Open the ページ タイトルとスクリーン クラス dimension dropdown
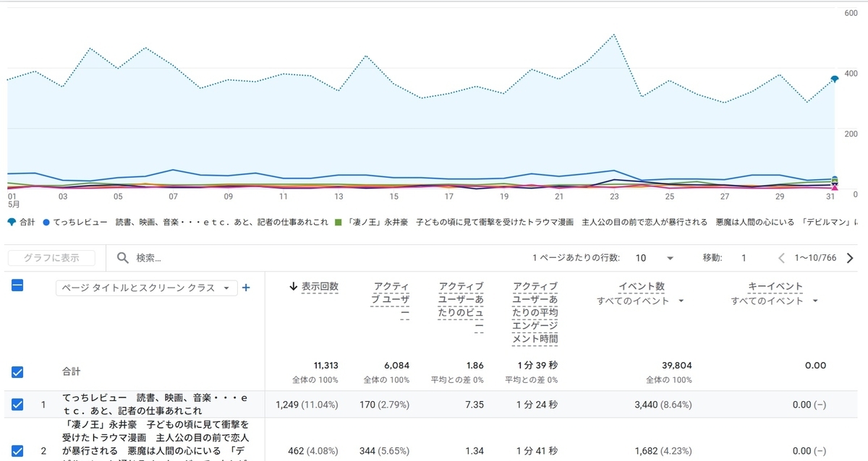This screenshot has width=868, height=461. pyautogui.click(x=147, y=288)
